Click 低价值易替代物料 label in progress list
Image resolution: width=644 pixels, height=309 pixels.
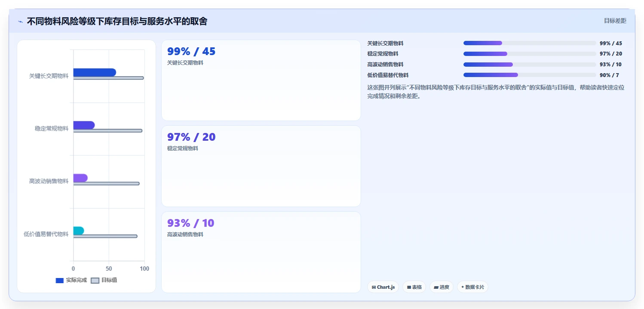tap(388, 75)
